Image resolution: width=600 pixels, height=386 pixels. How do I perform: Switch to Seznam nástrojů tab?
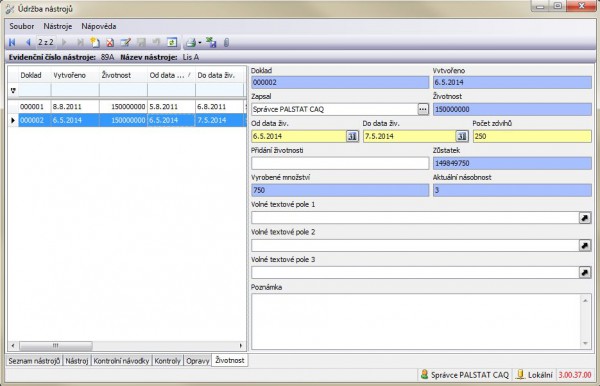(x=34, y=361)
